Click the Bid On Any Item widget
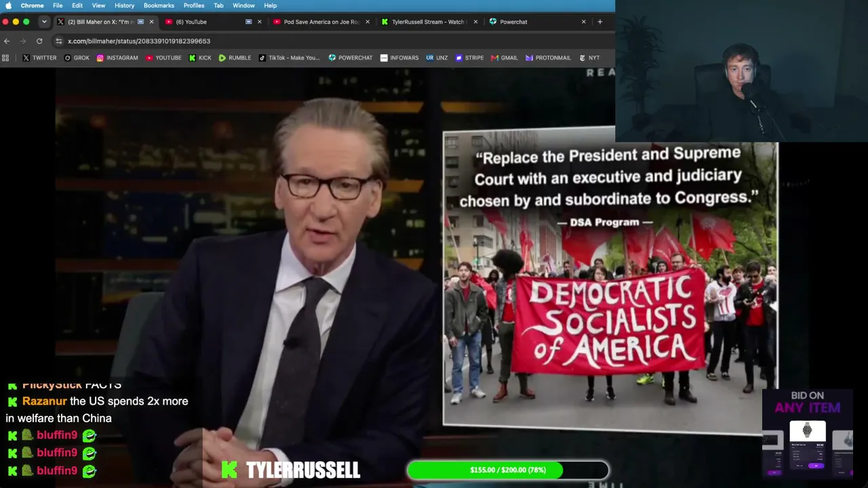The height and width of the screenshot is (488, 868). coord(807,434)
